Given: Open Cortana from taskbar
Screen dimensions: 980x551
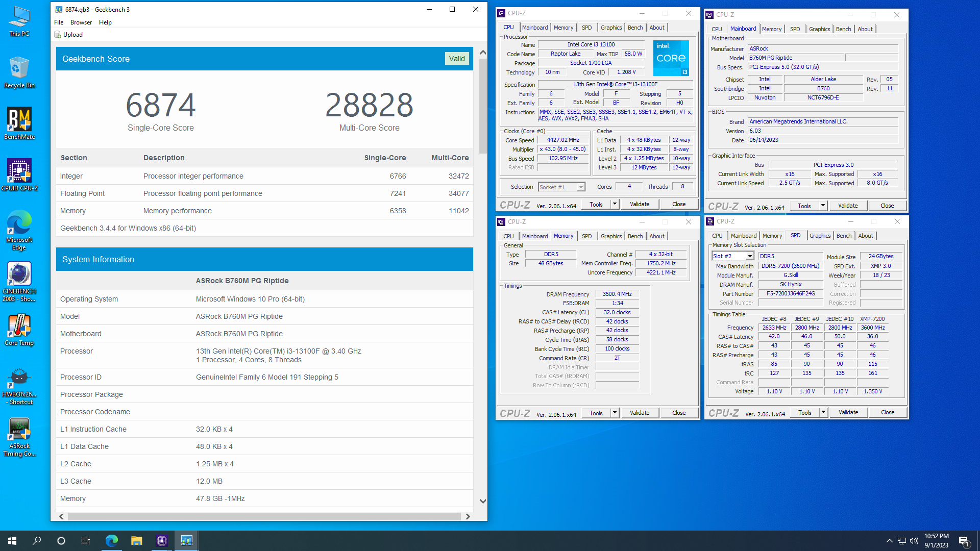Looking at the screenshot, I should pos(61,541).
